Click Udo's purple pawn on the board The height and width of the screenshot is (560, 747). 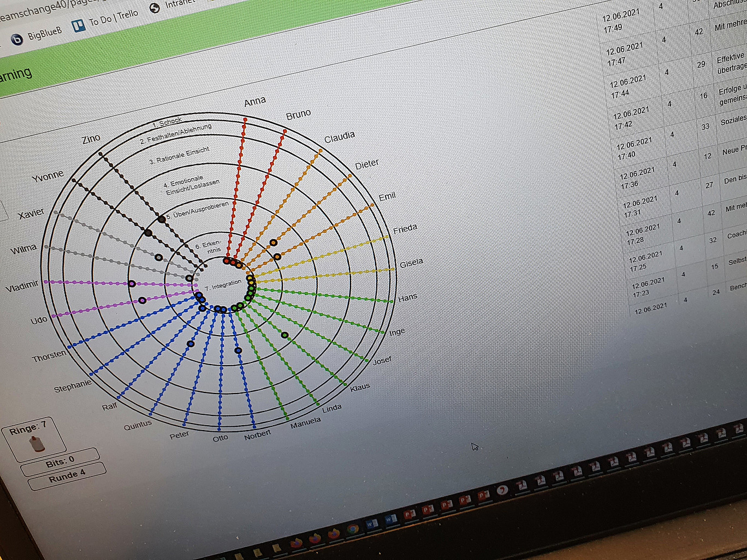(142, 300)
